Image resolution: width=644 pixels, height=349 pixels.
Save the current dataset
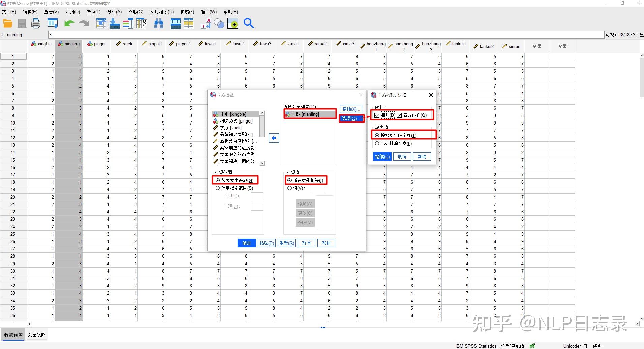click(x=22, y=23)
